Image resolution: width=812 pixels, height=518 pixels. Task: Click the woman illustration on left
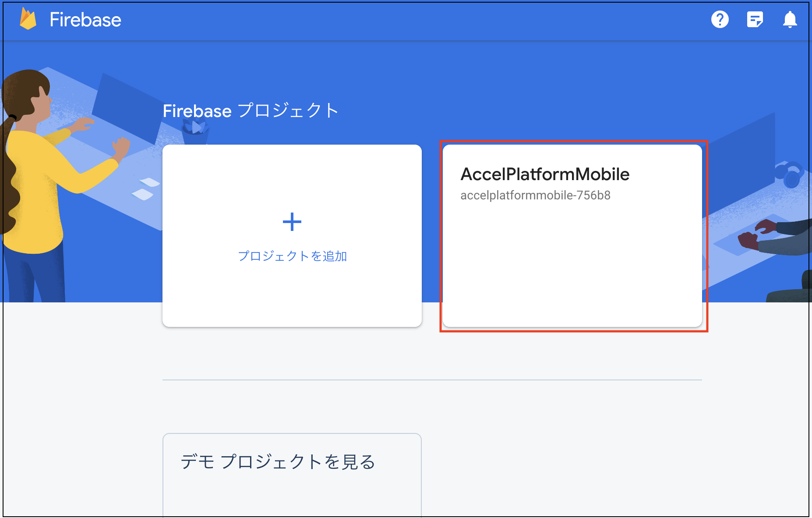[39, 184]
